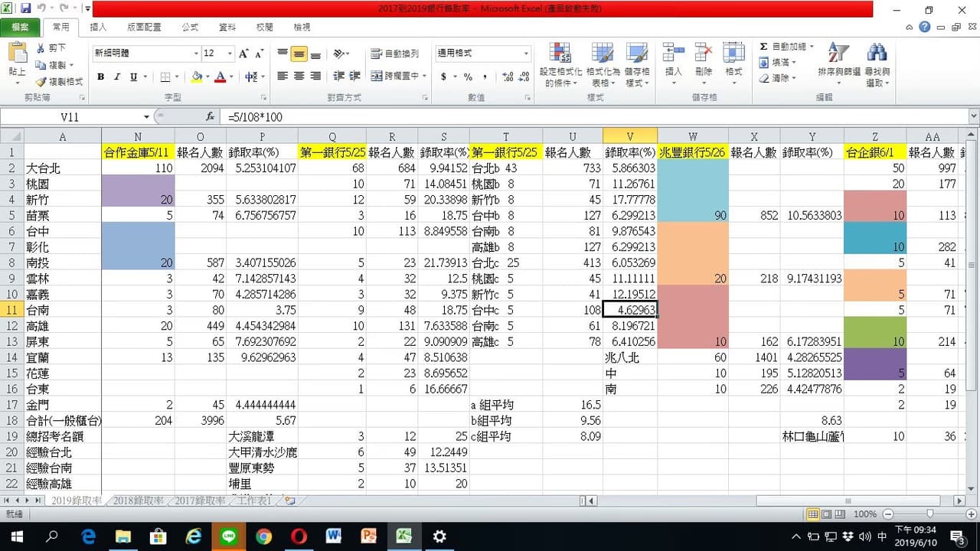
Task: Toggle Wrap Text (自動換列)
Action: pyautogui.click(x=395, y=54)
